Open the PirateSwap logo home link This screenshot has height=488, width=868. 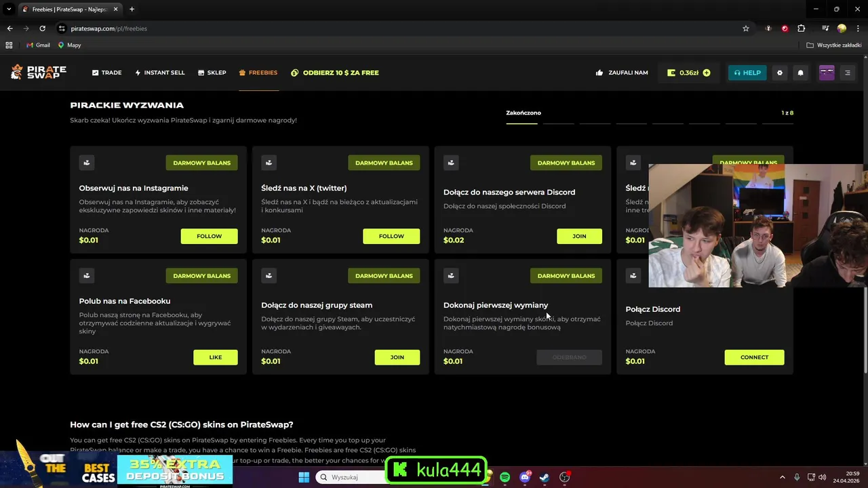[x=39, y=73]
